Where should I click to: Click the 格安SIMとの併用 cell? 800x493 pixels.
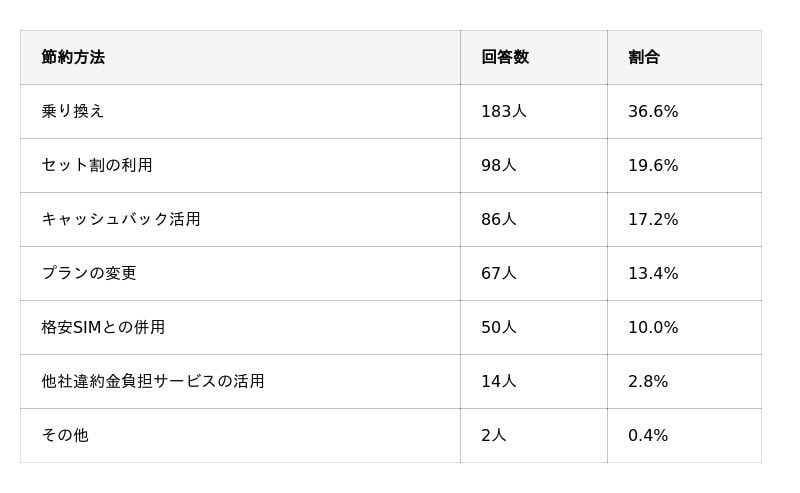[x=103, y=327]
